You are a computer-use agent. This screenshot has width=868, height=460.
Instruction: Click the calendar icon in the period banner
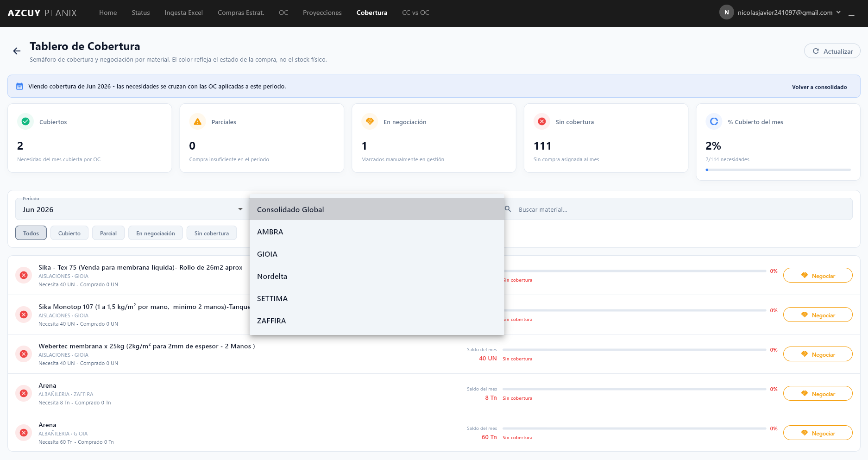19,87
